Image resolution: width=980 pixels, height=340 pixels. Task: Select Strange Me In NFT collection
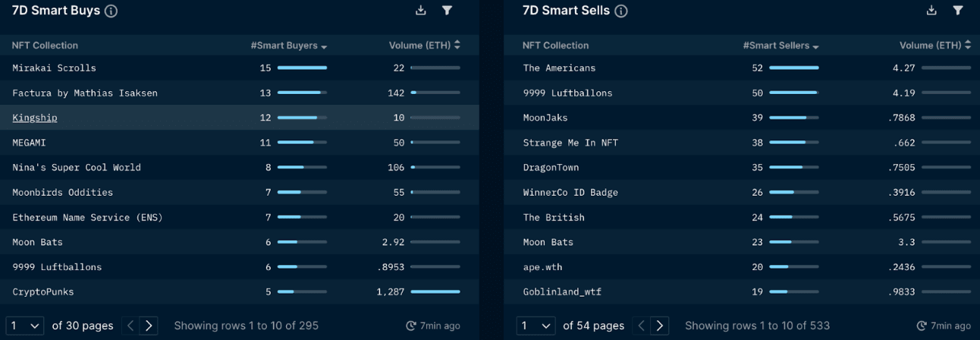click(x=570, y=143)
